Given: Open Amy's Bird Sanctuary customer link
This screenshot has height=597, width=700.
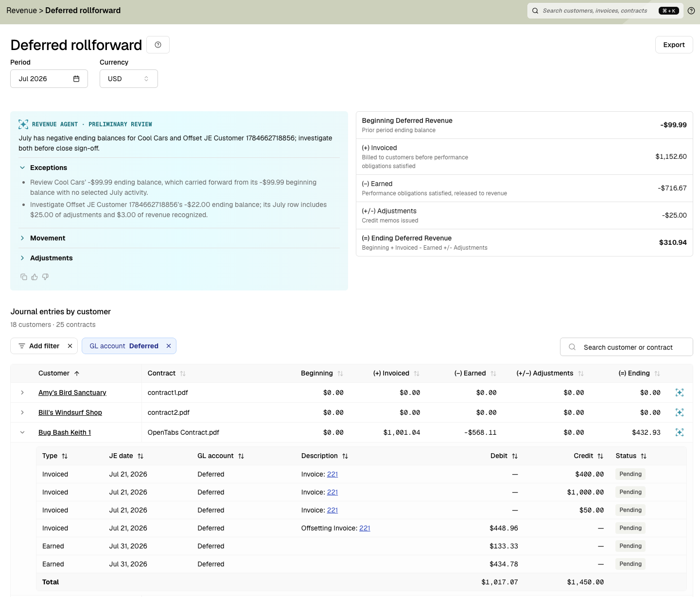Looking at the screenshot, I should (x=72, y=392).
